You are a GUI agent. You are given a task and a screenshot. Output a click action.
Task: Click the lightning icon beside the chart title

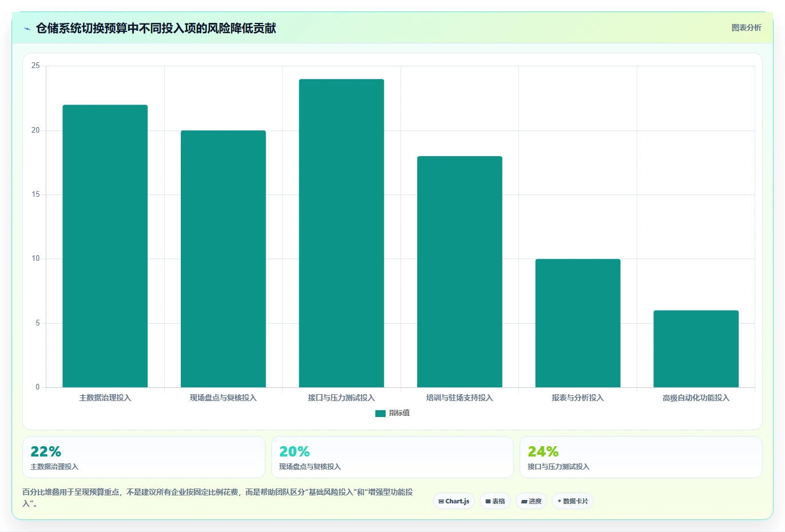(27, 28)
